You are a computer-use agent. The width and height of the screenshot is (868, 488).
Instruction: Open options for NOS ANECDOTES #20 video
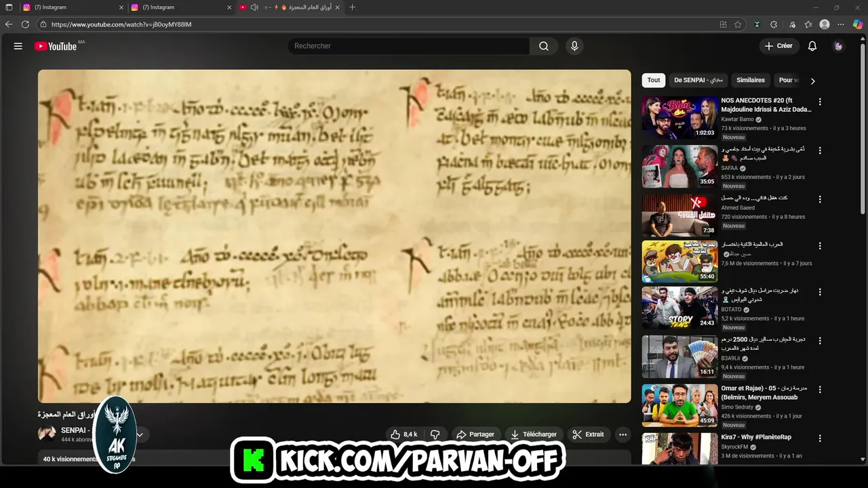[x=820, y=102]
